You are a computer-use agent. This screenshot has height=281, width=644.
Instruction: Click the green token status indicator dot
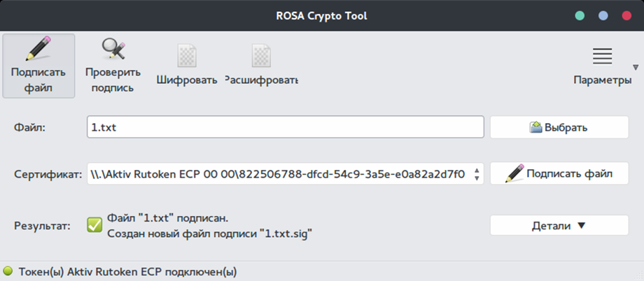[x=8, y=271]
